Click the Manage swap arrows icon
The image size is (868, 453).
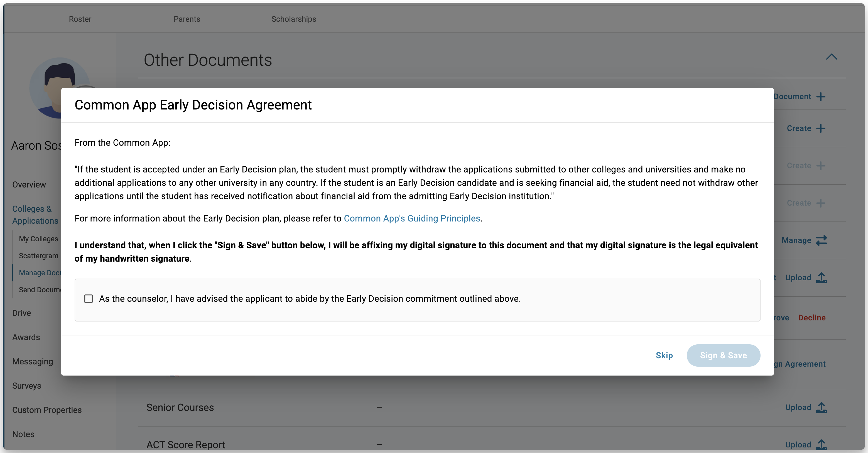point(822,240)
